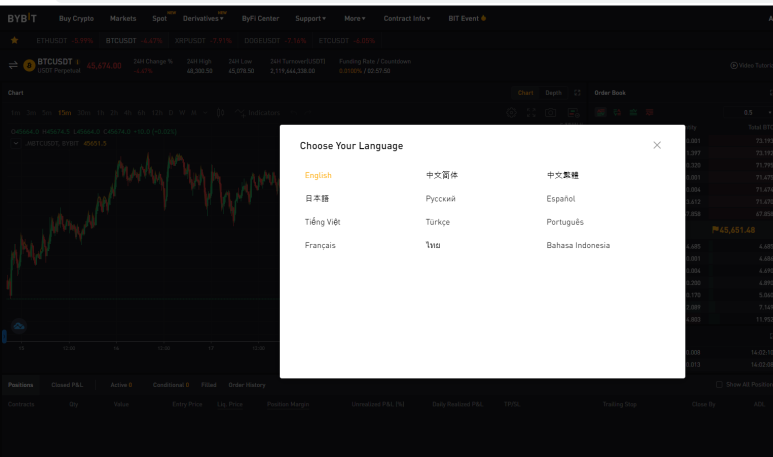
Task: Set chart interval to 4h
Action: [x=128, y=113]
